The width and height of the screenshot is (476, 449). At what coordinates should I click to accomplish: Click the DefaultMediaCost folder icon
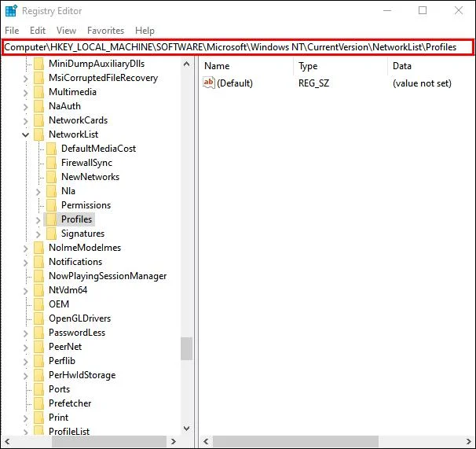[51, 149]
